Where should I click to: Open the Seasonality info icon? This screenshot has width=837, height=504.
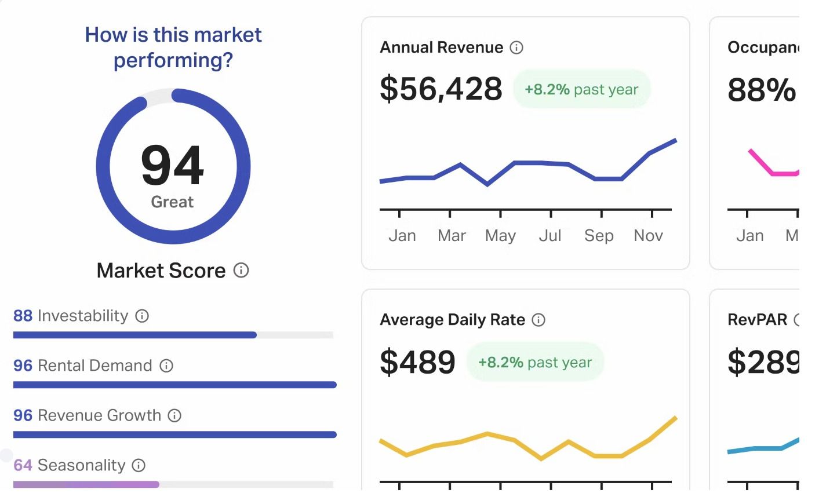(x=139, y=465)
